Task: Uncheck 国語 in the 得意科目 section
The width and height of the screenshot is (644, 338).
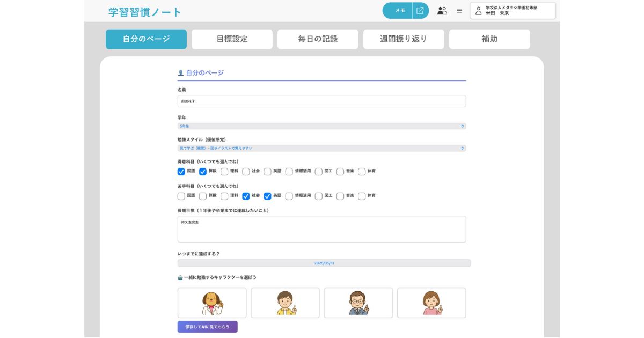Action: pos(180,171)
